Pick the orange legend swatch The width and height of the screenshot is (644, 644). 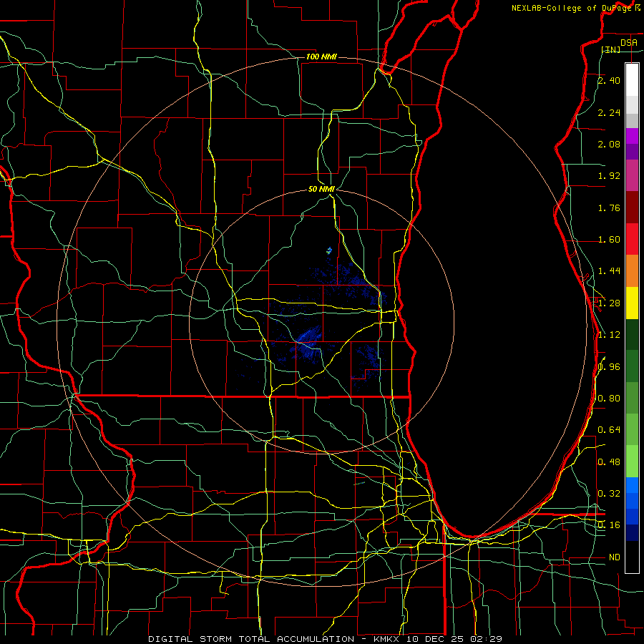[632, 270]
